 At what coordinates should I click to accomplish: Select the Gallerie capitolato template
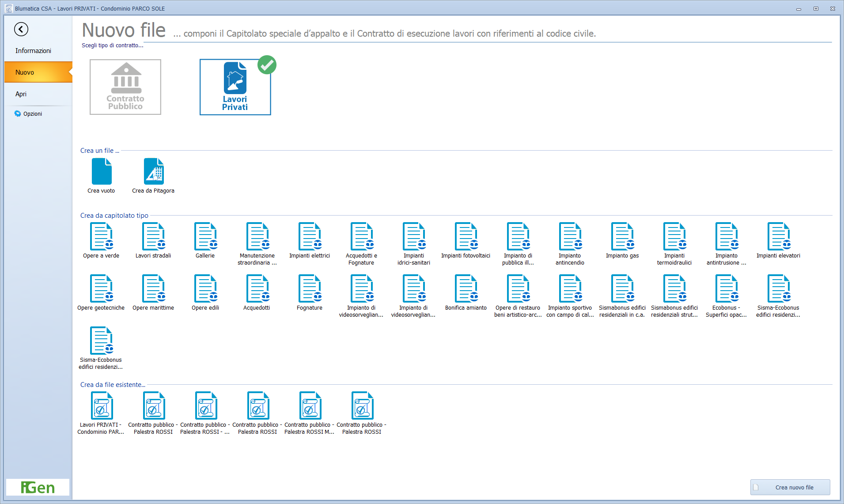click(205, 237)
